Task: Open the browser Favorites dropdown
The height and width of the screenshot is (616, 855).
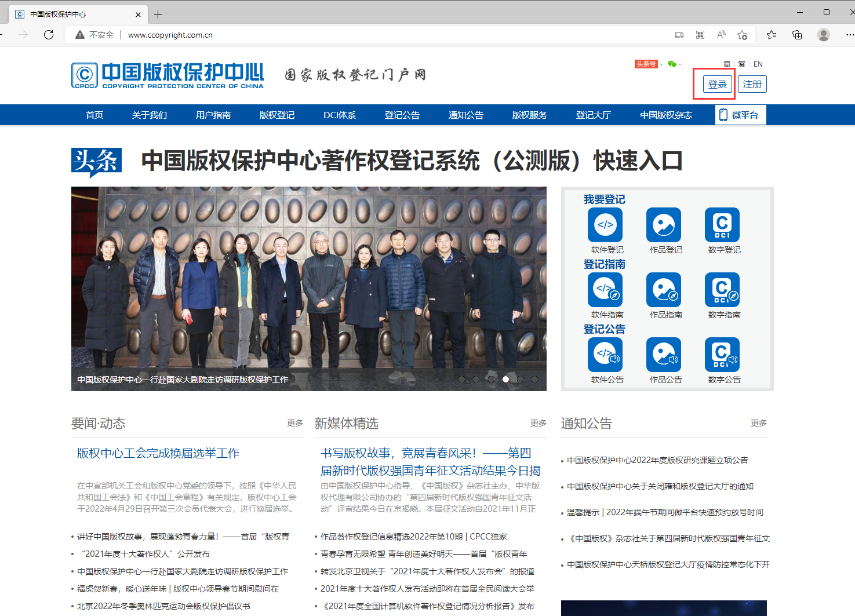Action: tap(771, 35)
